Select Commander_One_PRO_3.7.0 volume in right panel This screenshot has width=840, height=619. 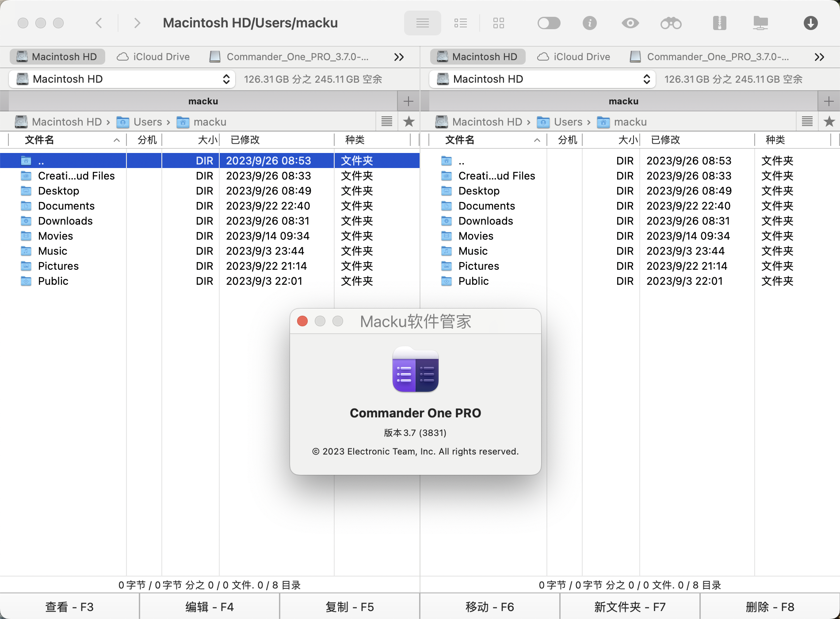tap(710, 57)
